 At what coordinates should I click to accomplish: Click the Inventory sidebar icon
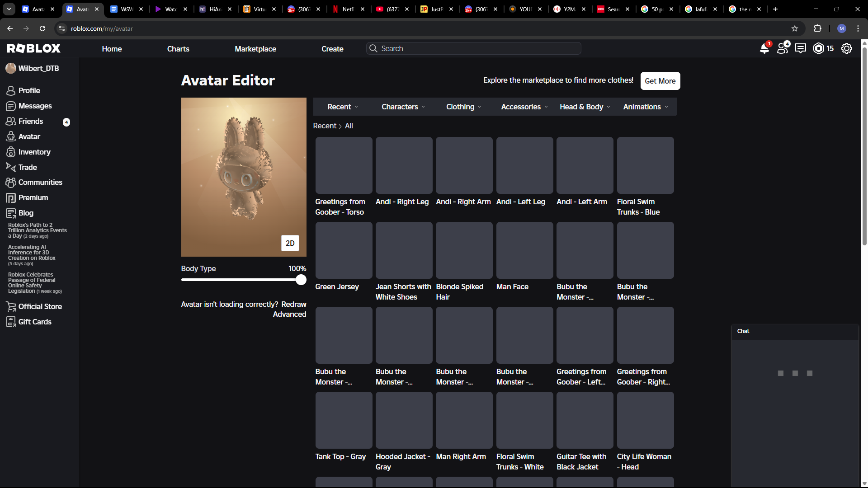(x=11, y=152)
